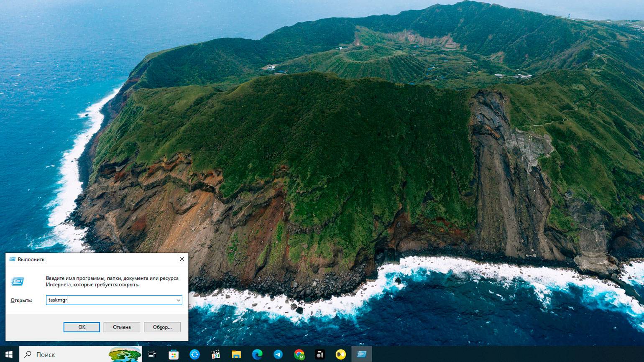Click the Поиск taskbar search box
Image resolution: width=644 pixels, height=362 pixels.
[x=63, y=354]
